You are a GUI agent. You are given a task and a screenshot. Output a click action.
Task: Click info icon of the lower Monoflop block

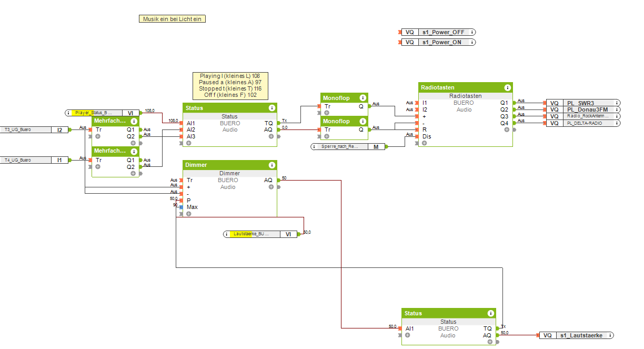363,122
